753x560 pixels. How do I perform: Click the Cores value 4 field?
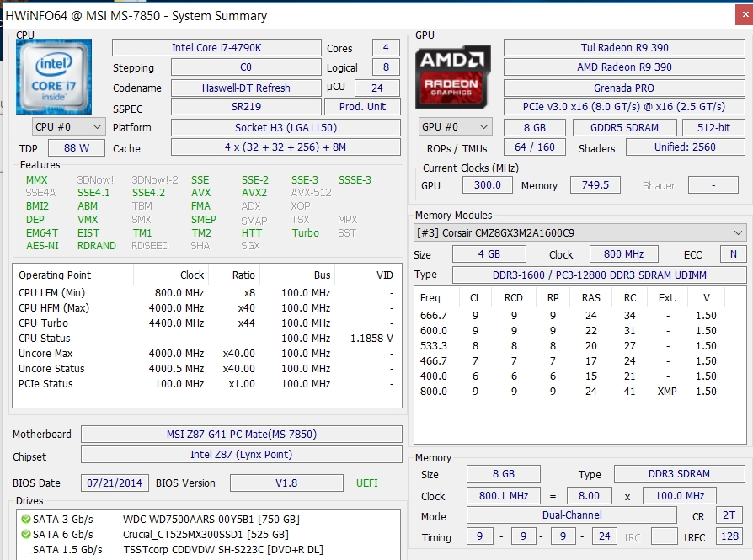point(386,47)
